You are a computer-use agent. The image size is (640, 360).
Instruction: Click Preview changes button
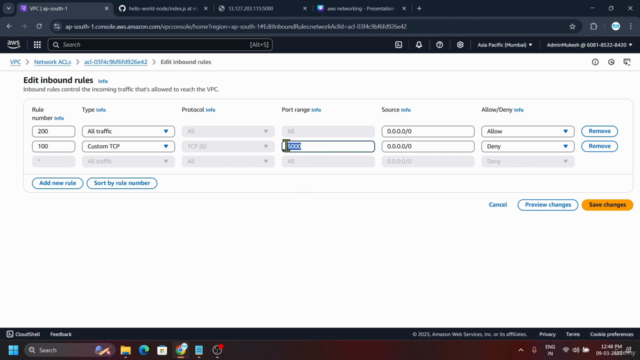tap(548, 205)
